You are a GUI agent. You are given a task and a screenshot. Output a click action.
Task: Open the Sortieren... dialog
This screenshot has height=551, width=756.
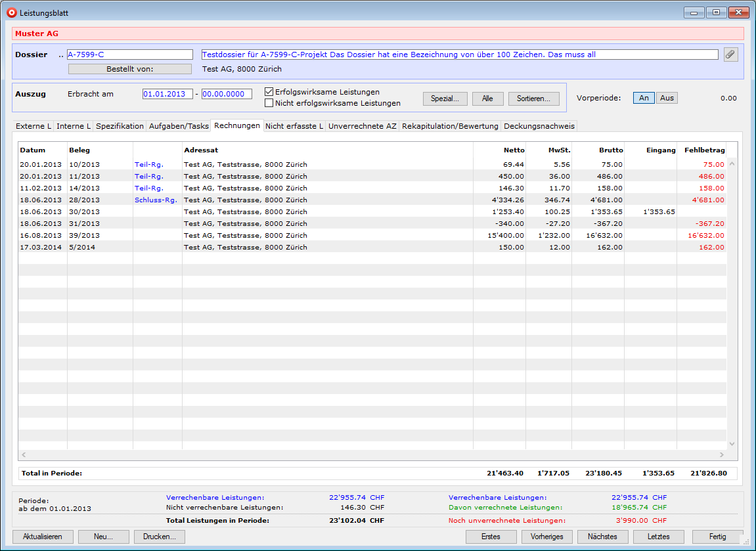[x=533, y=99]
